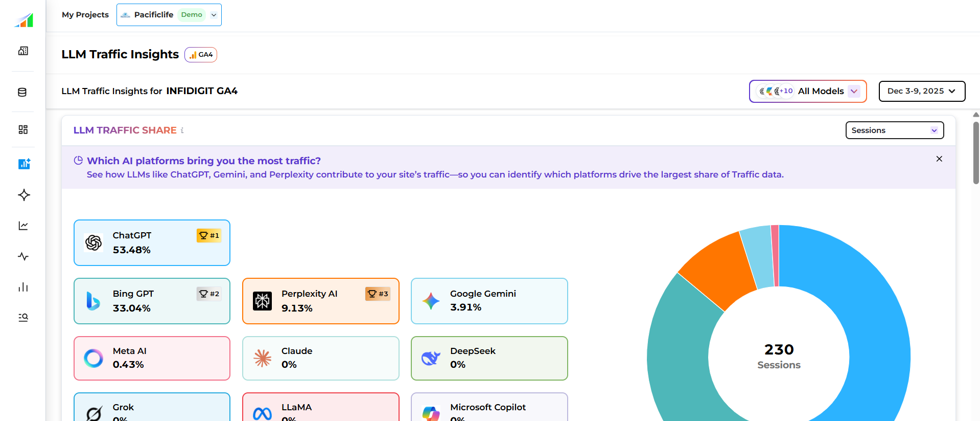The width and height of the screenshot is (980, 421).
Task: Click the #2 trophy badge on Bing GPT
Action: [x=209, y=294]
